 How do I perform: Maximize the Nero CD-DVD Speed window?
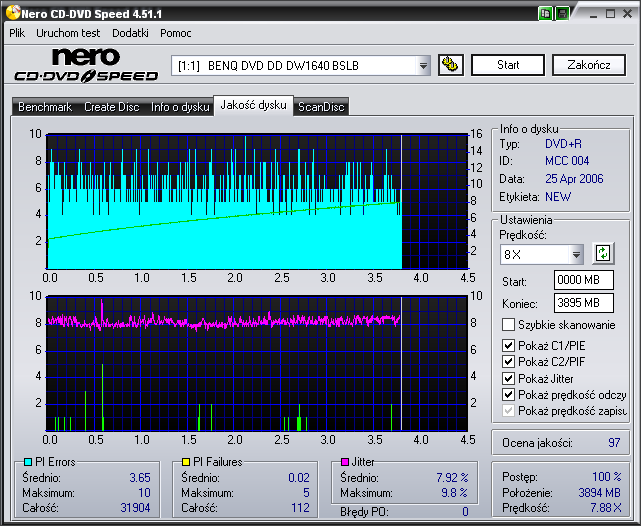point(610,14)
